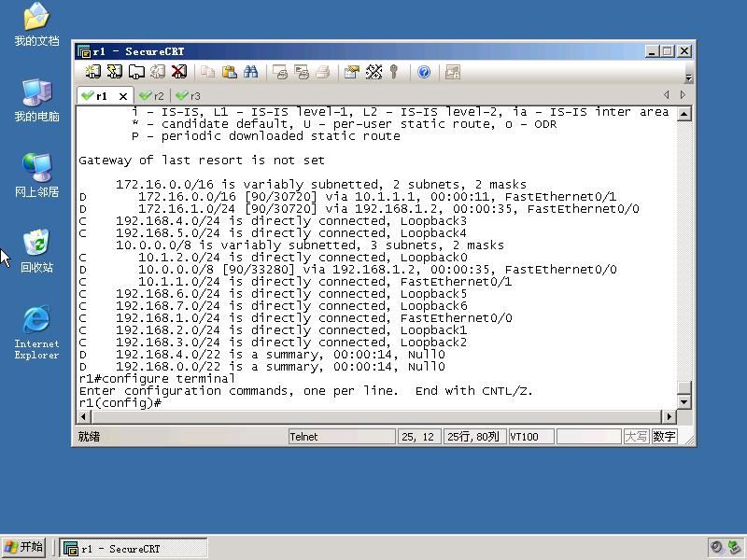Click the Paste clipboard icon
This screenshot has width=747, height=560.
click(230, 72)
